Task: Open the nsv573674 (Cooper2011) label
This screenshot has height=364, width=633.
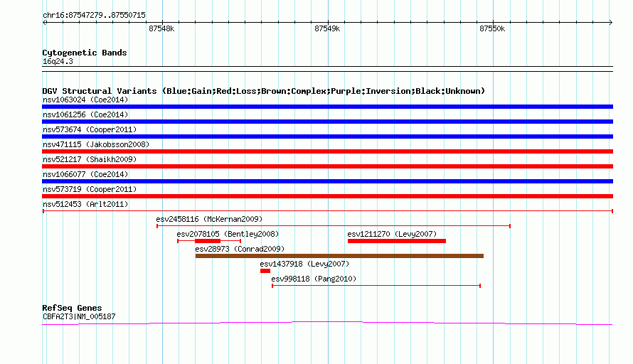Action: (x=90, y=129)
